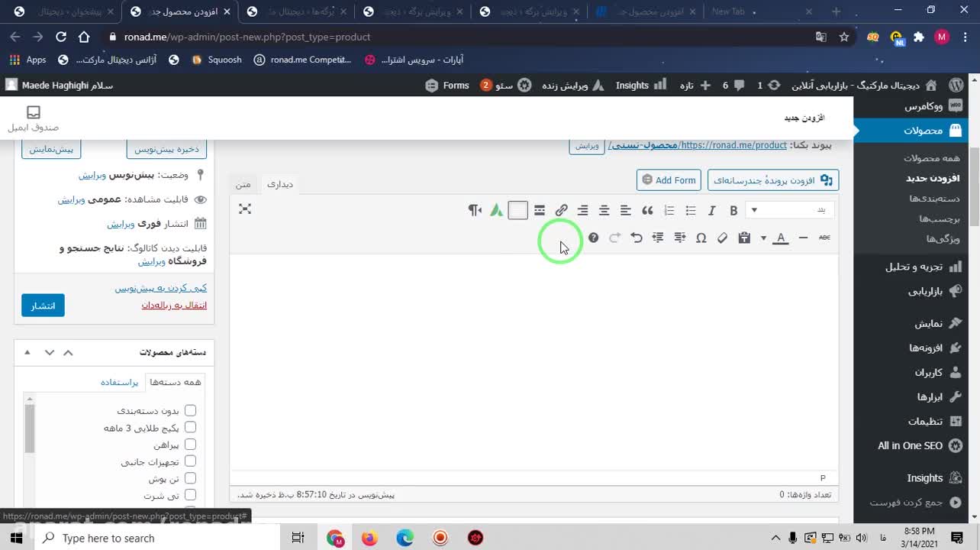The height and width of the screenshot is (550, 980).
Task: Expand the text color picker arrow
Action: click(763, 238)
